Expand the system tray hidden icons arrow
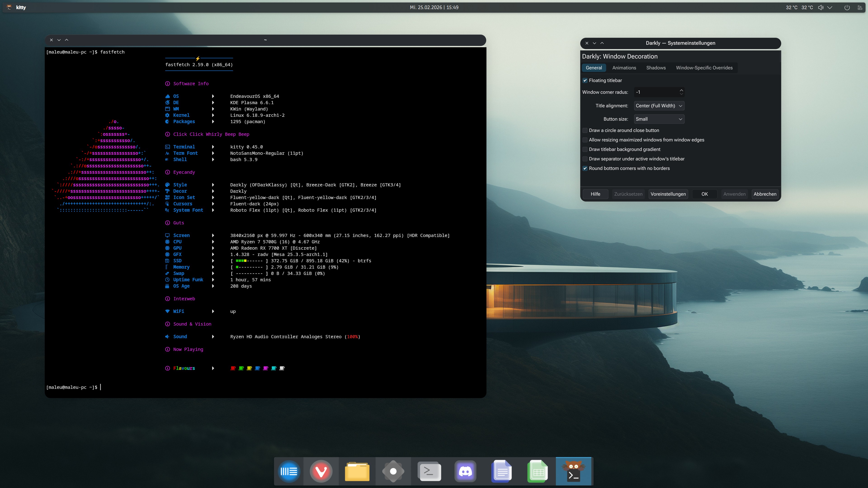The height and width of the screenshot is (488, 868). point(830,7)
